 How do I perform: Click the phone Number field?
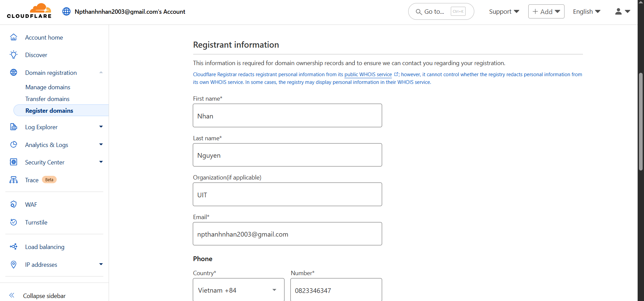click(x=336, y=290)
